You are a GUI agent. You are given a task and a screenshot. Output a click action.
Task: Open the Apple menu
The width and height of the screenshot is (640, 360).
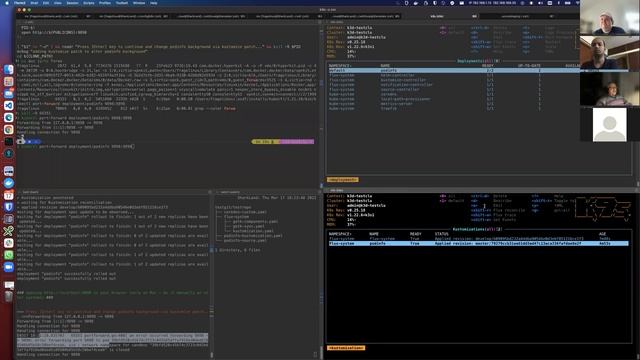click(7, 3)
